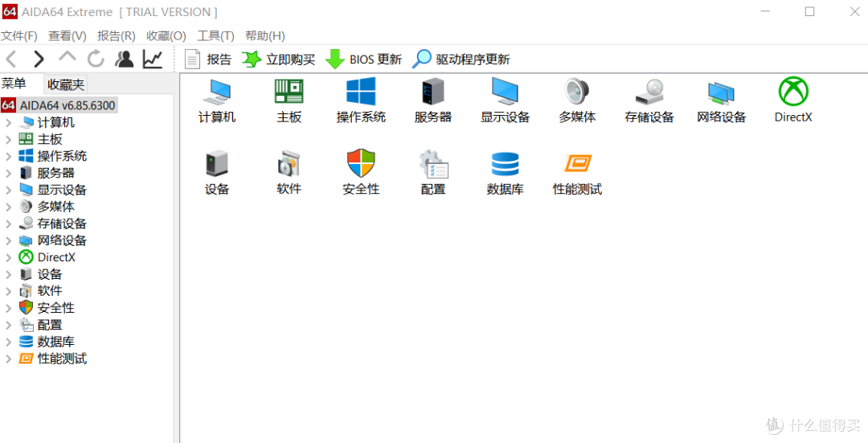Select AIDA64 v6.85.6300 root tree item
Screen dimensions: 868x443
(59, 105)
